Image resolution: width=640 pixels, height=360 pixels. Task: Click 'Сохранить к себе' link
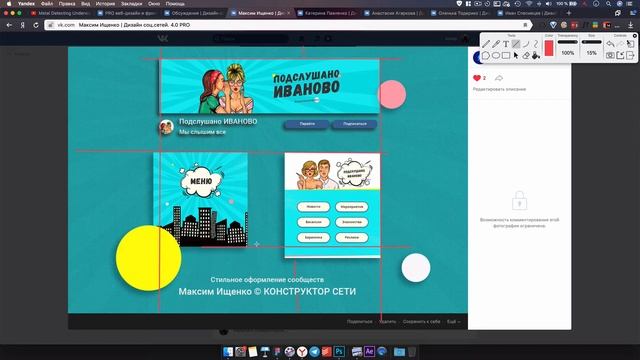tap(421, 322)
